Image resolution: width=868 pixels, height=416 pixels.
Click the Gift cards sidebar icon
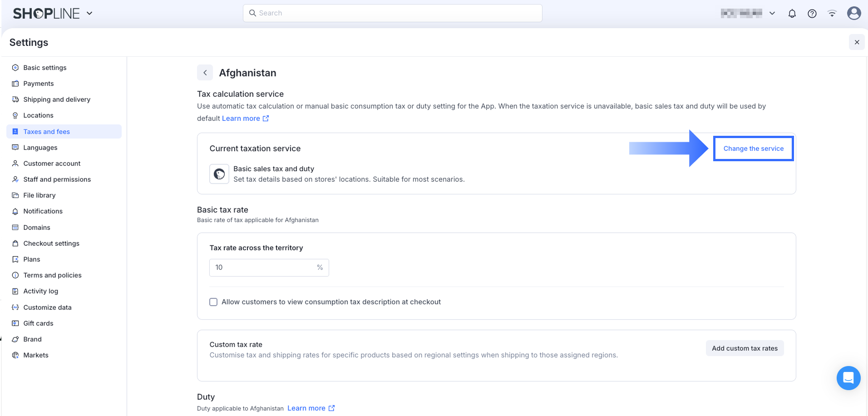pos(15,323)
